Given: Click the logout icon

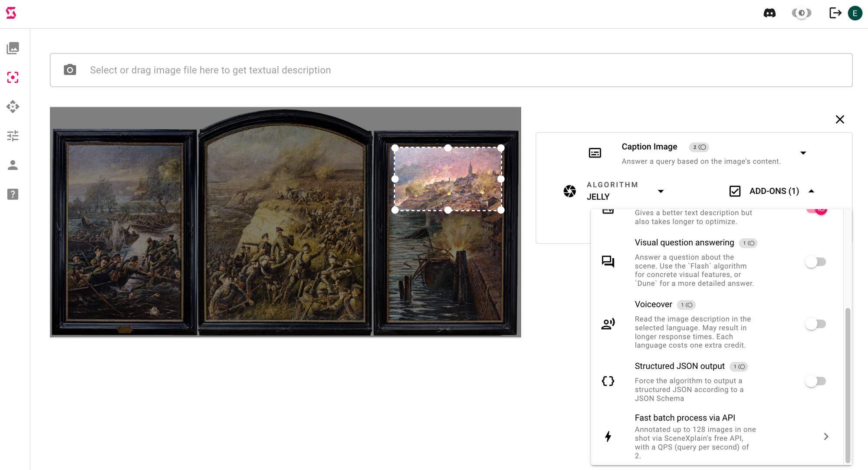Looking at the screenshot, I should [x=835, y=13].
